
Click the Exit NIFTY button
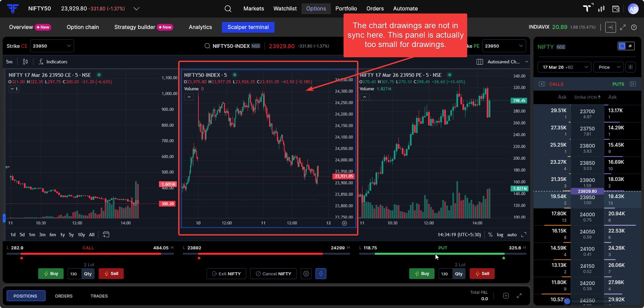pos(226,274)
